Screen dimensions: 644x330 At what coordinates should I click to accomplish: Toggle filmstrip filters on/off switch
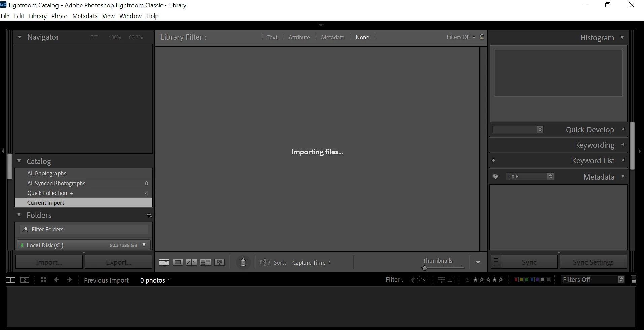coord(633,280)
